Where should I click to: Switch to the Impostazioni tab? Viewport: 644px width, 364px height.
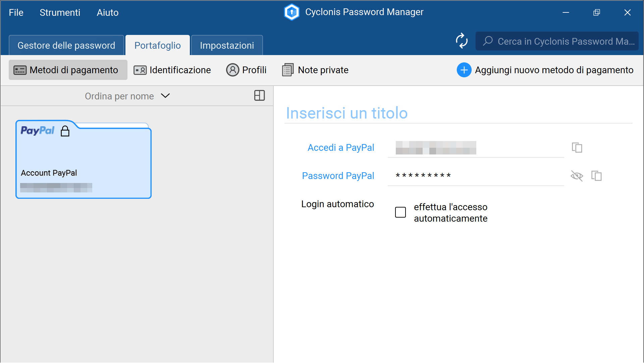[227, 45]
